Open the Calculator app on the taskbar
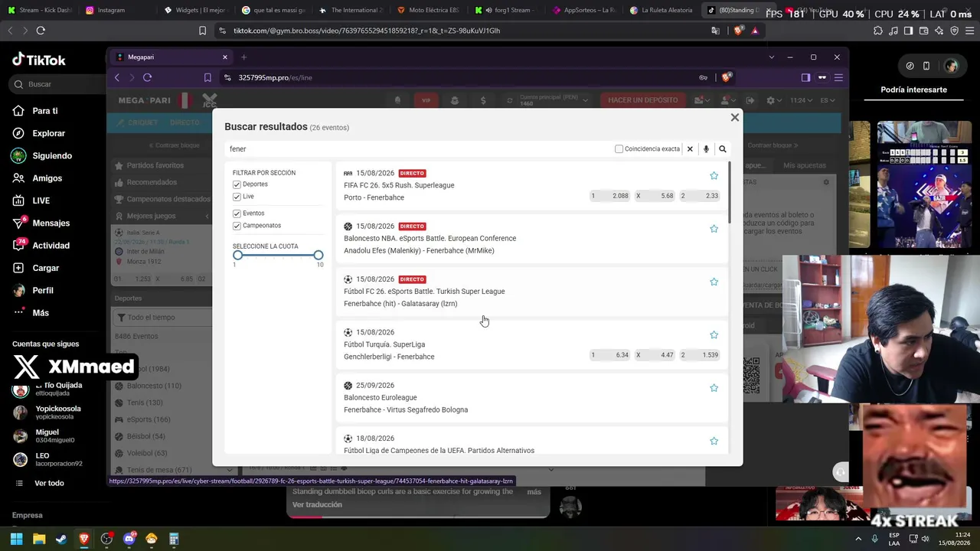Image resolution: width=980 pixels, height=551 pixels. click(x=174, y=540)
